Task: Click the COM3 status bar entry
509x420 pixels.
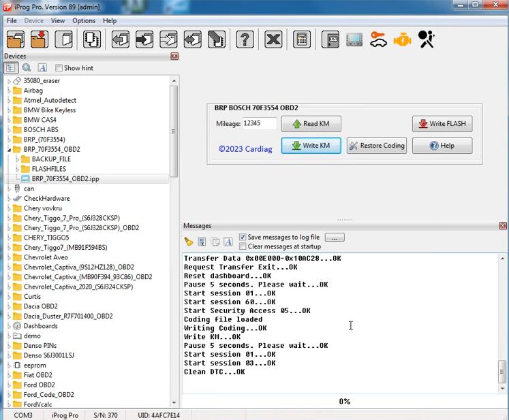Action: (x=23, y=415)
